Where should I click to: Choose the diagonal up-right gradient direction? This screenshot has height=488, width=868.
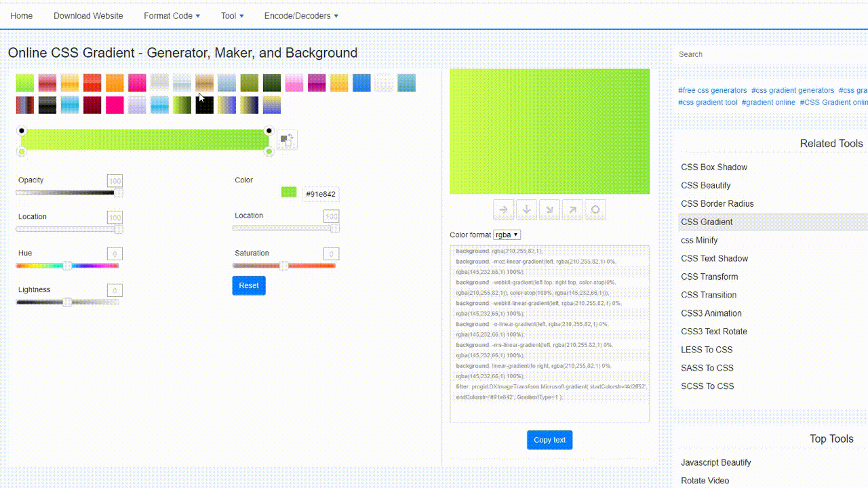pos(572,209)
